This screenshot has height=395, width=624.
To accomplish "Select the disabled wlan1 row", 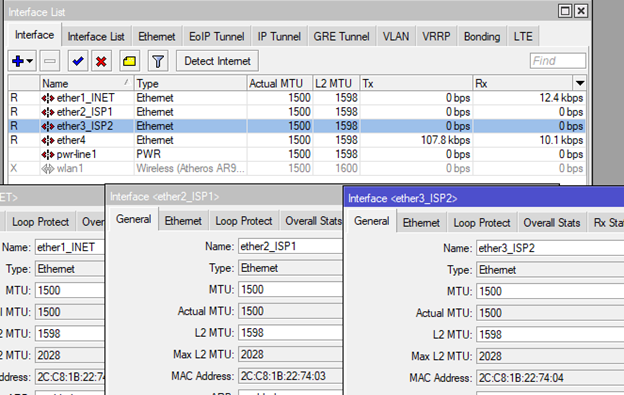I will point(297,168).
